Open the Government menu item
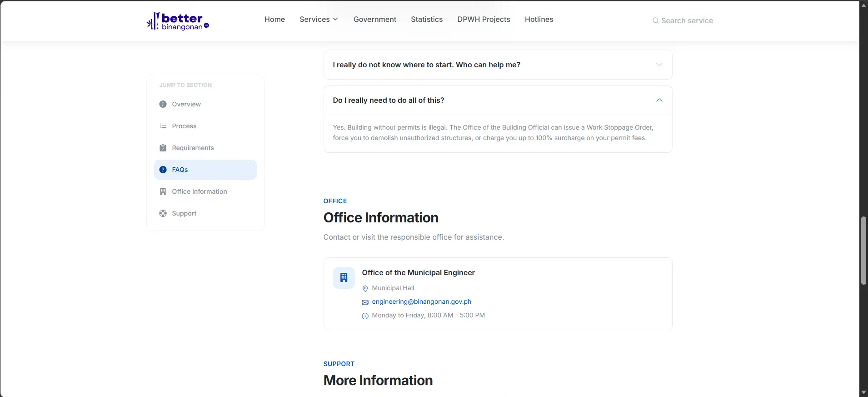868x397 pixels. tap(374, 19)
